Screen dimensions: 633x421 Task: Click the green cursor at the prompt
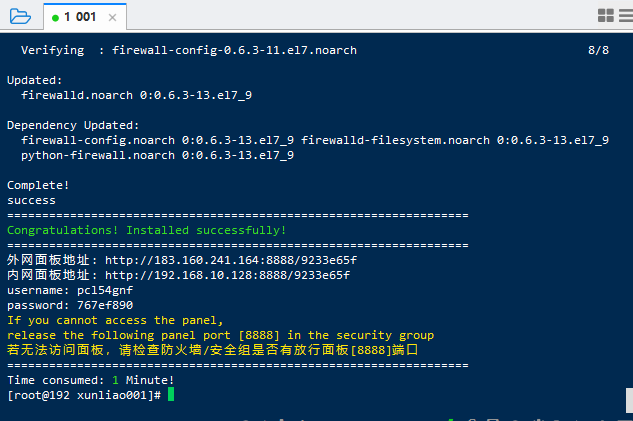coord(171,395)
